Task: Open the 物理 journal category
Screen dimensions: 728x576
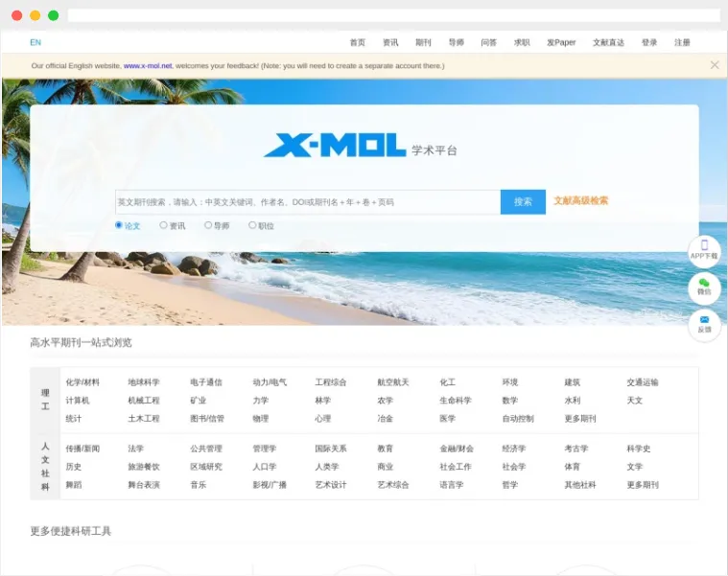Action: click(261, 418)
